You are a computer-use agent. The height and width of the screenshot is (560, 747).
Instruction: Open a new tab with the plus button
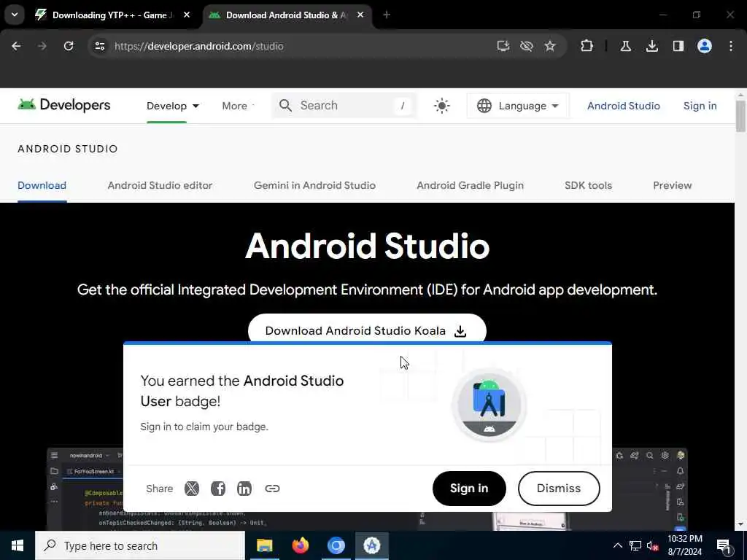387,15
